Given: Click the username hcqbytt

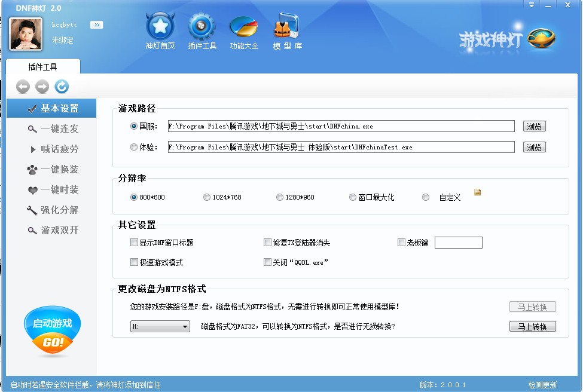Looking at the screenshot, I should (x=64, y=25).
